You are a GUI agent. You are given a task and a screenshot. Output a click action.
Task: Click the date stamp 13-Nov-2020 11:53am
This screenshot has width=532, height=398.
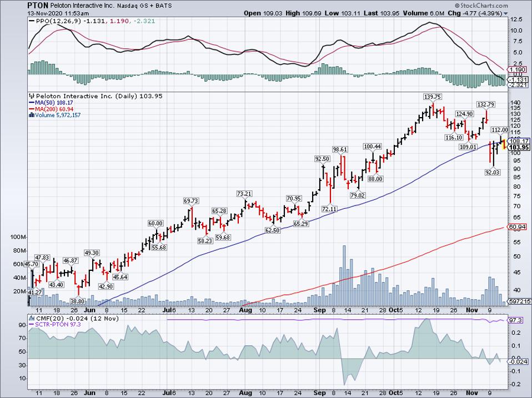(58, 13)
